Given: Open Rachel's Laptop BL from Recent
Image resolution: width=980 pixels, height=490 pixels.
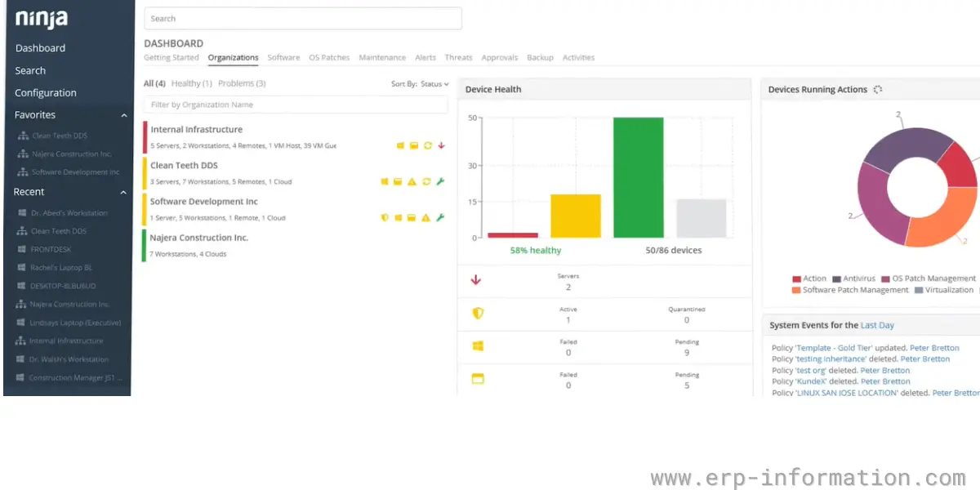Looking at the screenshot, I should click(61, 268).
